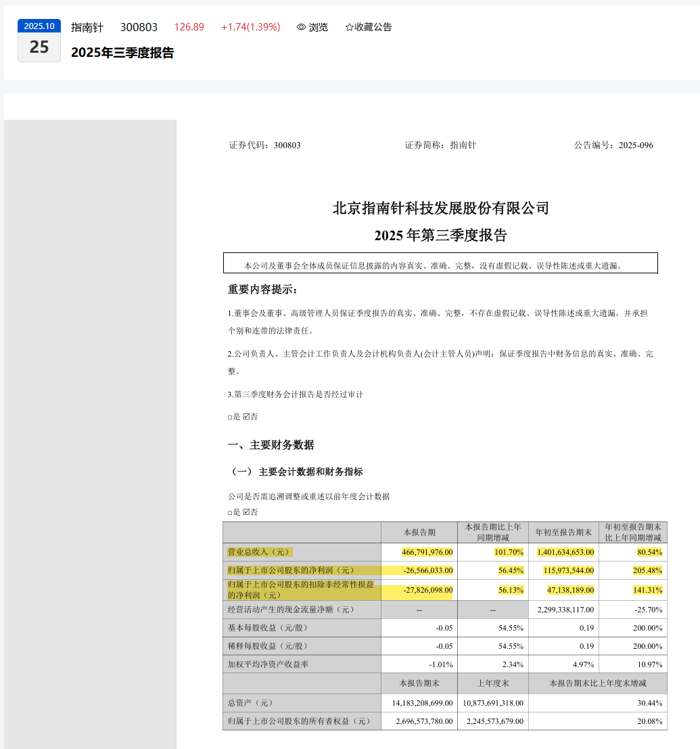The image size is (700, 749).
Task: Click the heading 重要内容提示
Action: 262,290
